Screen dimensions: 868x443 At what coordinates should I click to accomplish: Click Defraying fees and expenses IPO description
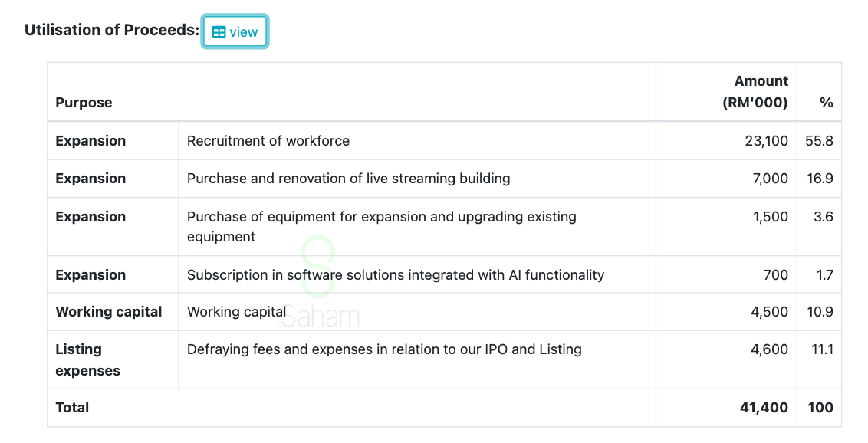[x=384, y=349]
